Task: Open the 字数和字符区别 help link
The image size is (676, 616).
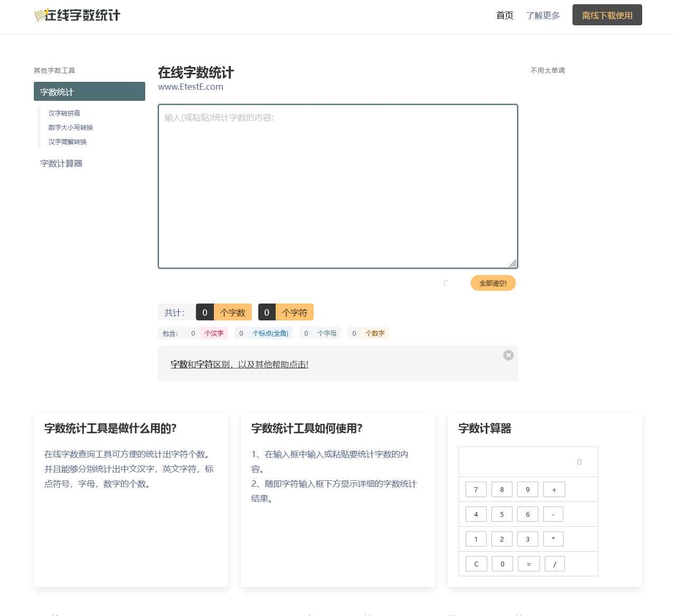Action: 239,364
